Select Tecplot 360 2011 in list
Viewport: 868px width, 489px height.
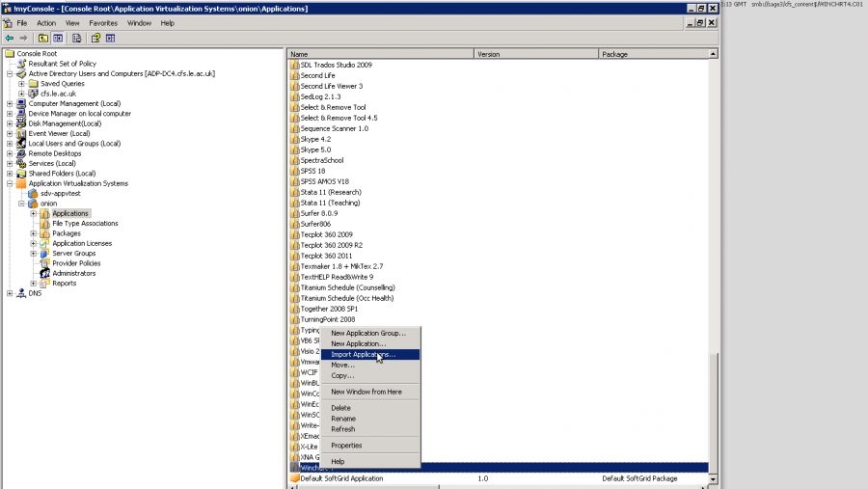[x=326, y=256]
